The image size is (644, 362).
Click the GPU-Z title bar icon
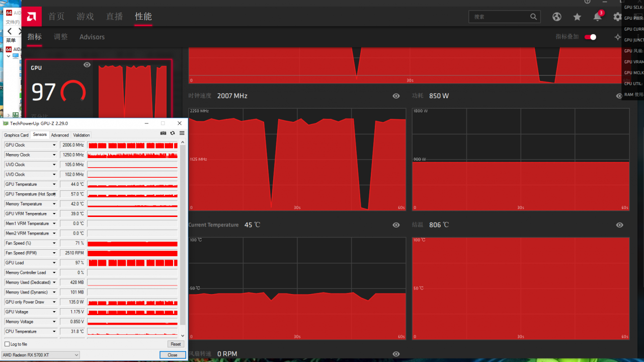tap(6, 123)
